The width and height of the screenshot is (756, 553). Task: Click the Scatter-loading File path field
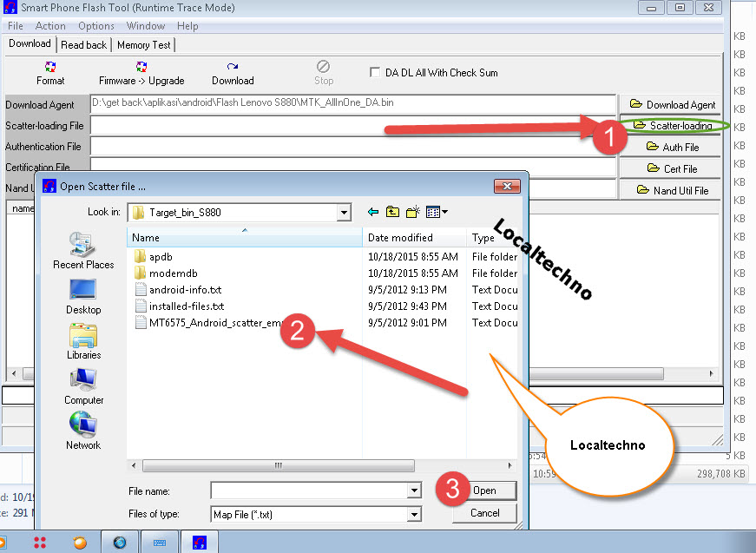353,126
